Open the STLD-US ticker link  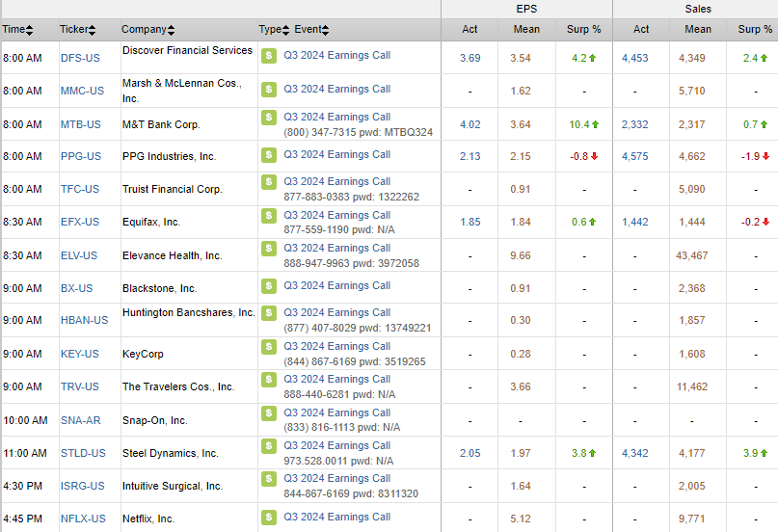83,453
